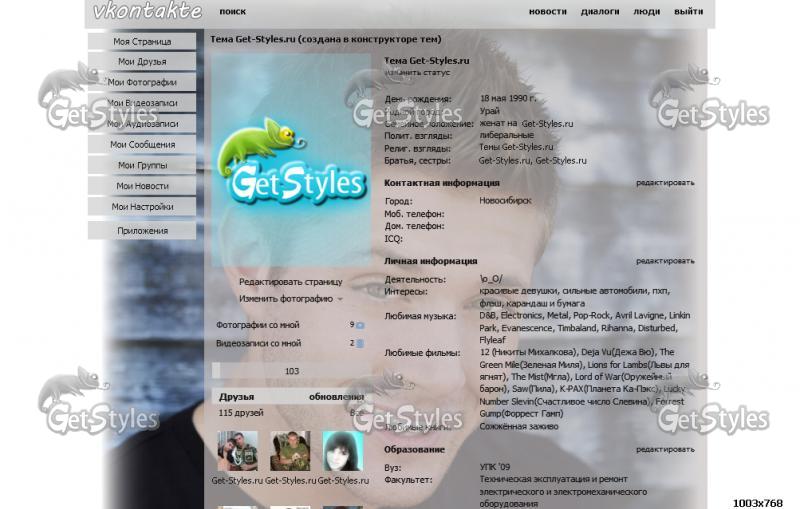The width and height of the screenshot is (800, 509).
Task: Click Техническая эксплуатация faculty link
Action: pos(554,479)
